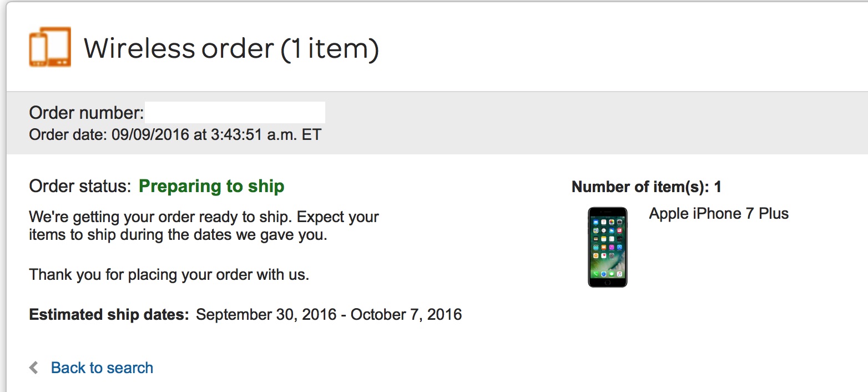The width and height of the screenshot is (868, 392).
Task: Click the blank redacted order number box
Action: 235,113
